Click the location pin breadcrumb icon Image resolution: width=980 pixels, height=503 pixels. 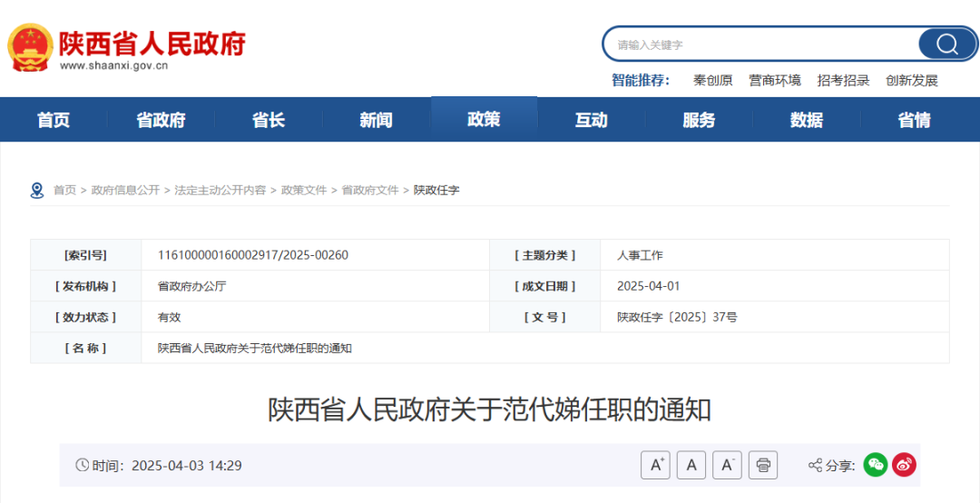tap(37, 190)
